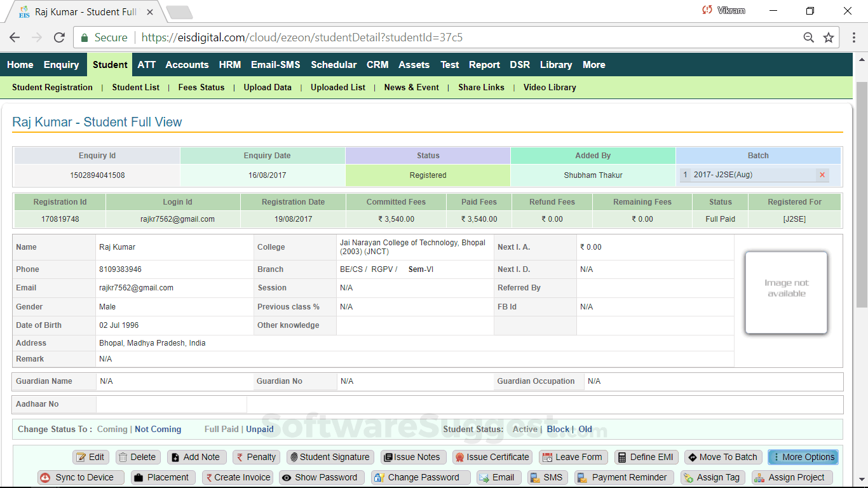The width and height of the screenshot is (868, 488).
Task: Open the Email-SMS menu
Action: 276,65
